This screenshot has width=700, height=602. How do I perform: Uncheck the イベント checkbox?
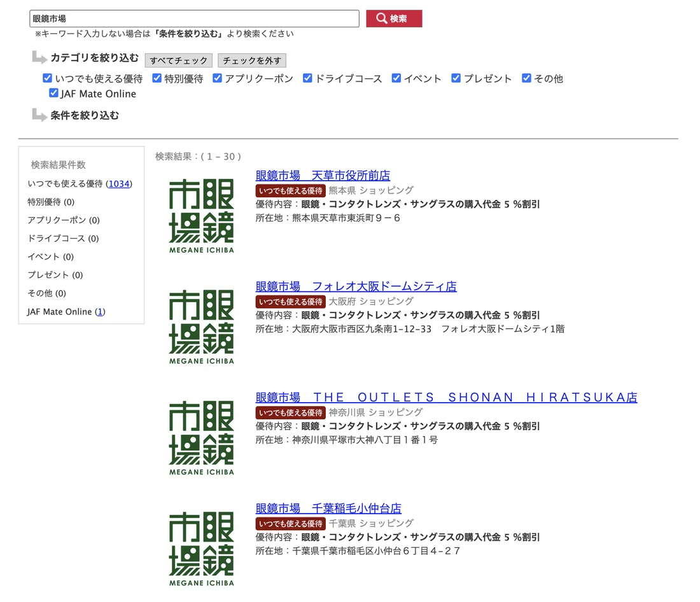(x=396, y=78)
